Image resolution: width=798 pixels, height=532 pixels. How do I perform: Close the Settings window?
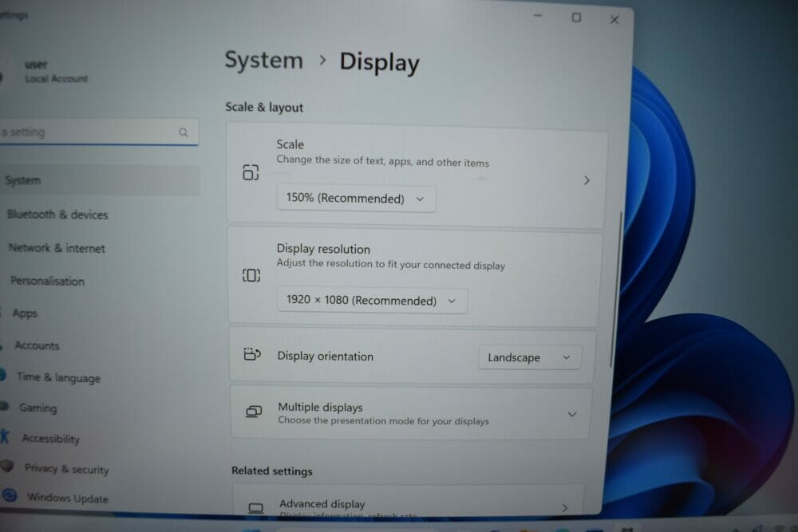(614, 20)
